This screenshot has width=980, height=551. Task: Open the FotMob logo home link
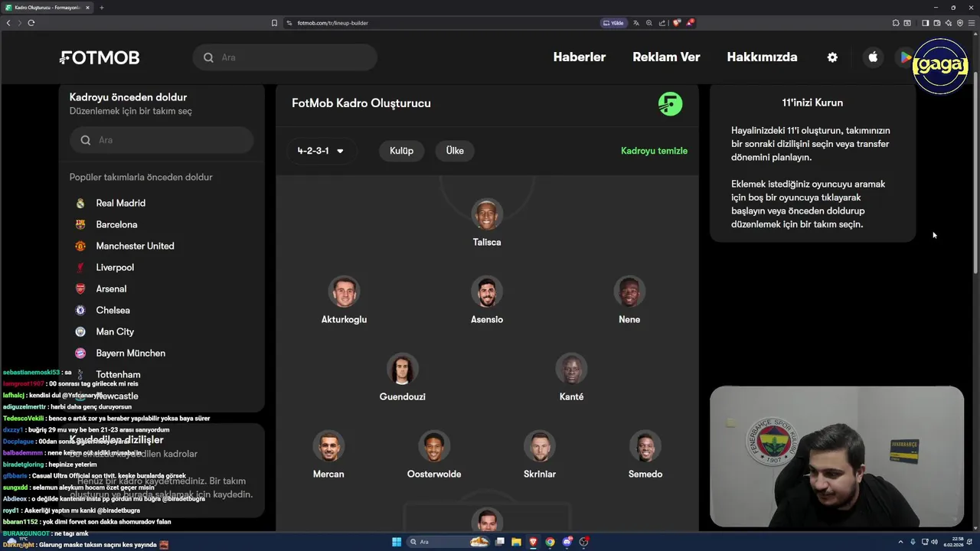(x=100, y=57)
